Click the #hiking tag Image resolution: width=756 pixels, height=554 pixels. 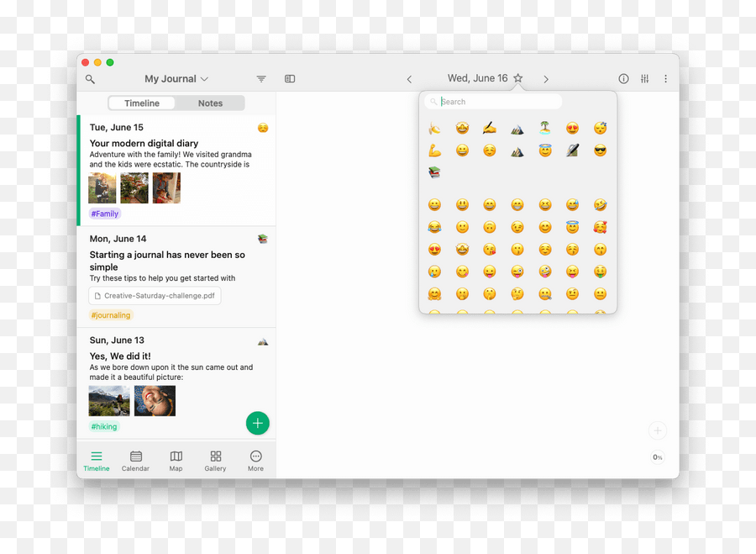103,426
